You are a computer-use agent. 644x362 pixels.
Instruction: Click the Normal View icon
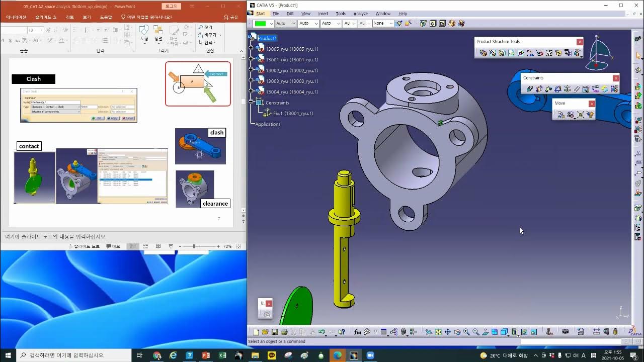click(485, 332)
